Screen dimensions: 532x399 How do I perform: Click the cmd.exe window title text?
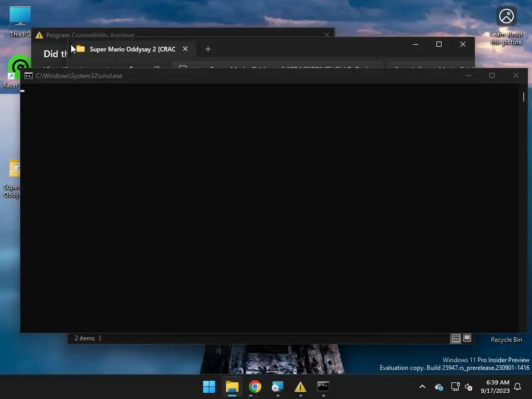(79, 76)
